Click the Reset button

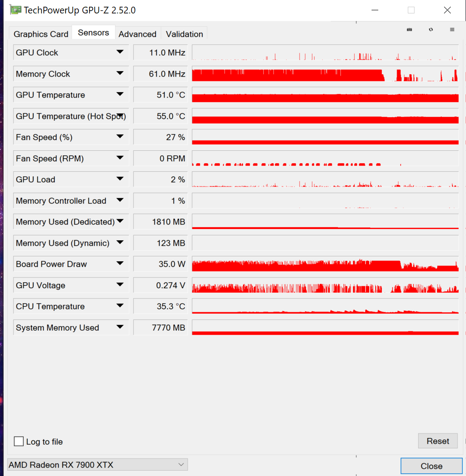438,441
